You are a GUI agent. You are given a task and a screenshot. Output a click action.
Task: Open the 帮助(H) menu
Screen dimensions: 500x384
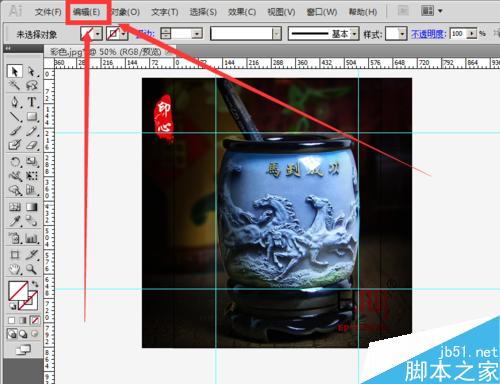(363, 12)
